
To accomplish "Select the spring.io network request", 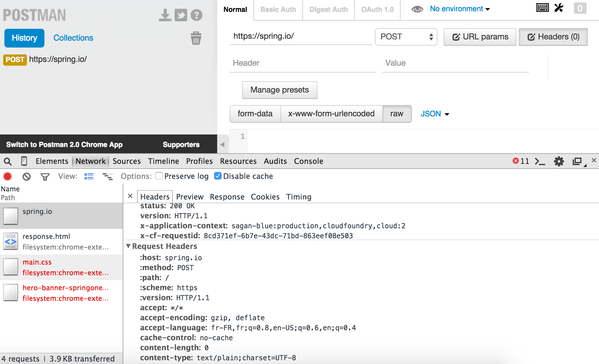I will coord(61,216).
